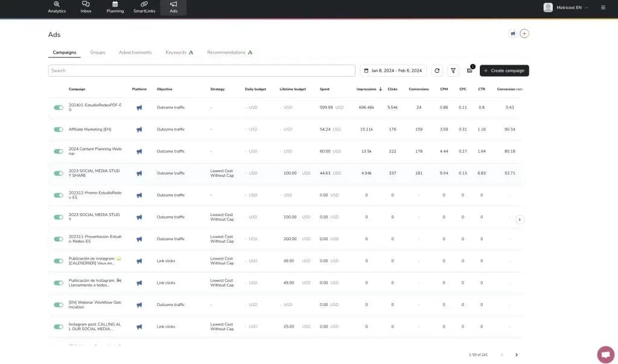Open the Inbox section

(86, 7)
